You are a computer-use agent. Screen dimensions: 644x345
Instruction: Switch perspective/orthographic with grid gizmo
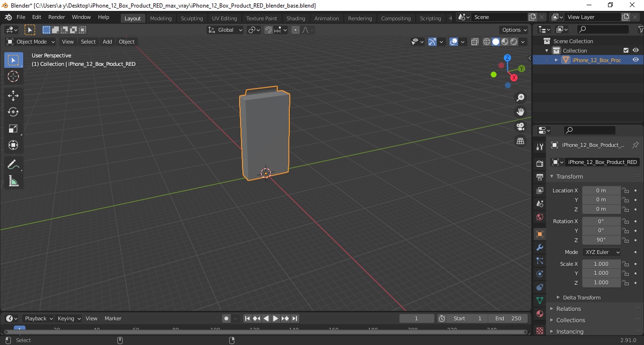tap(520, 141)
